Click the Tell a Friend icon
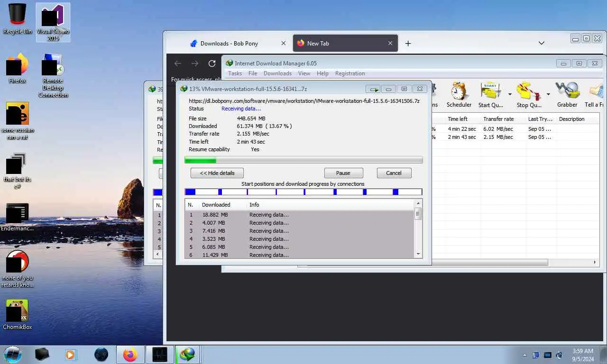607x364 pixels. (x=595, y=94)
